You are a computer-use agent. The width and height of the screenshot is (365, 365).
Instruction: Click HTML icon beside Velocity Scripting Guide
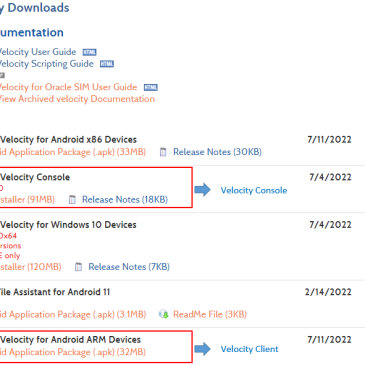tap(107, 64)
